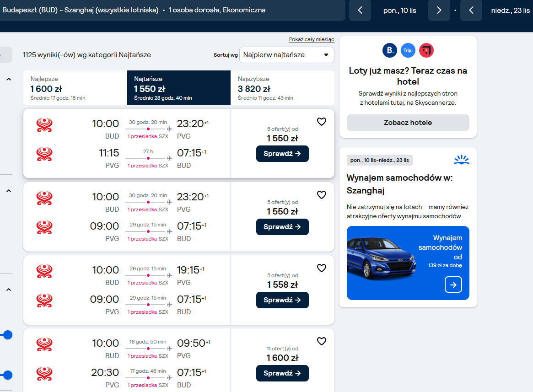Open the Sortuj wg dropdown
Screen dimensions: 533x392
click(286, 55)
